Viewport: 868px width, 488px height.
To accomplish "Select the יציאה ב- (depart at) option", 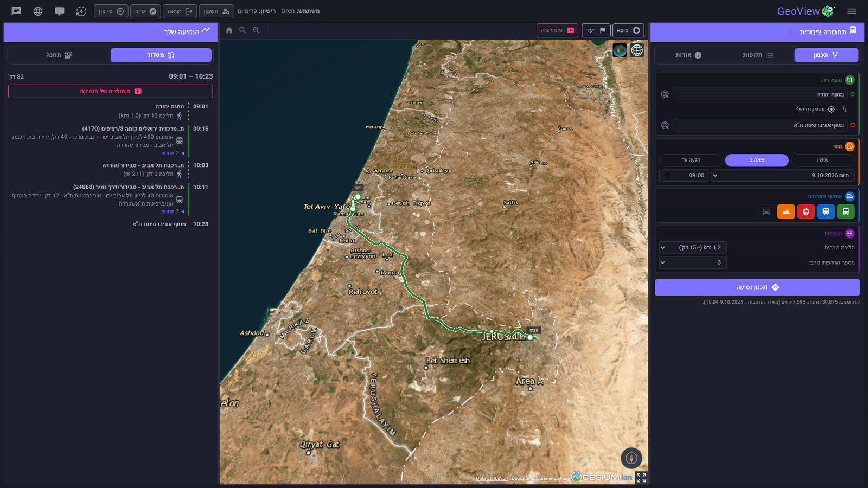I will [757, 160].
